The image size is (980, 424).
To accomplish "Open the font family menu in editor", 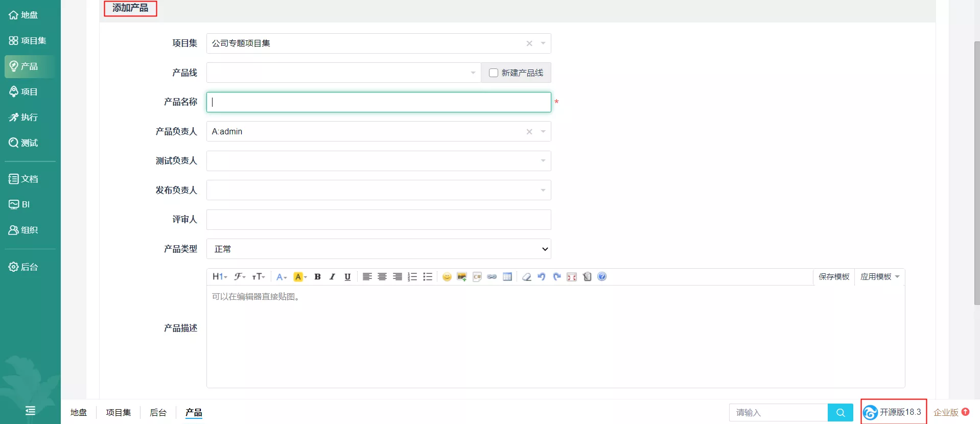I will (x=240, y=276).
